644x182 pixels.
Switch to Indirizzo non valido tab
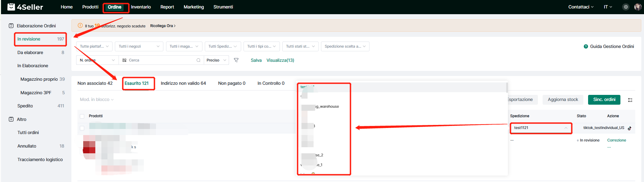183,83
